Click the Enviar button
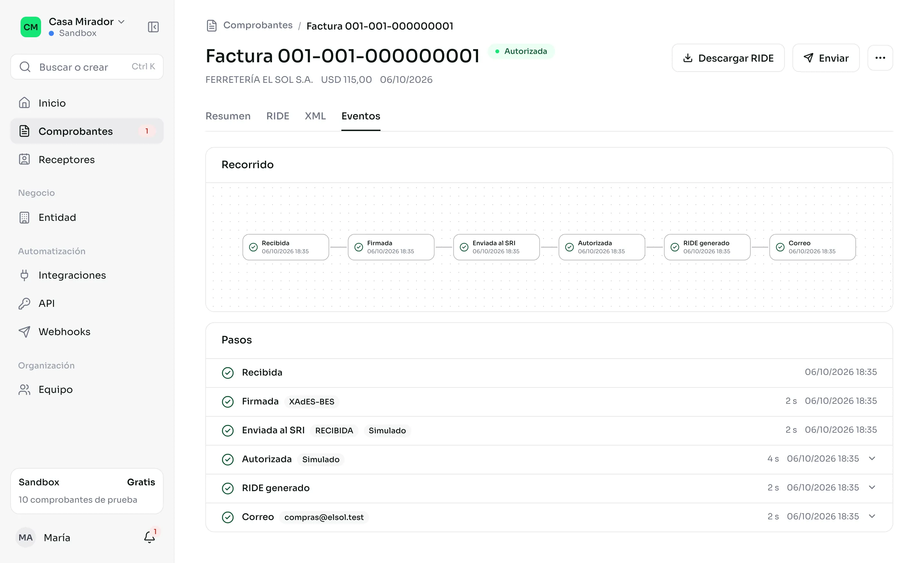Screen dimensions: 924x563 pyautogui.click(x=826, y=58)
